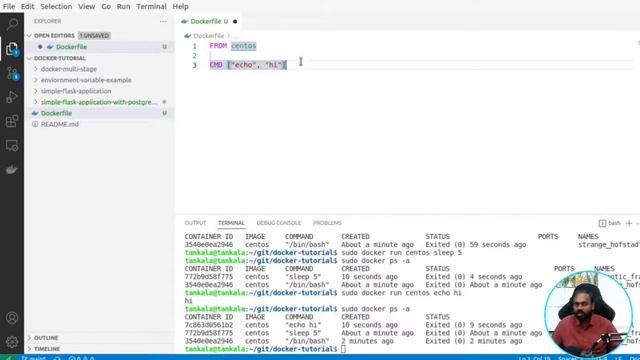Viewport: 640px width, 360px height.
Task: Select the bash terminal icon
Action: 602,223
